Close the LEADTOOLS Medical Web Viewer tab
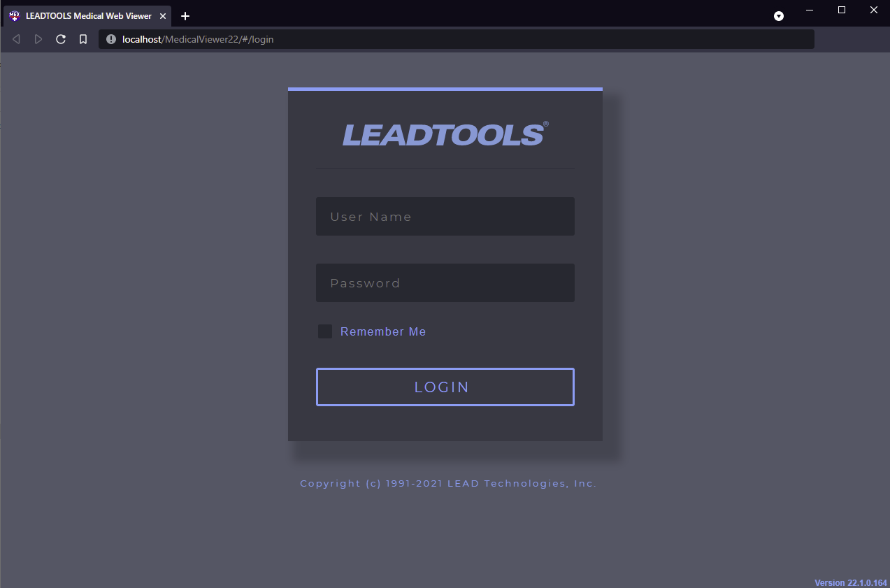The height and width of the screenshot is (588, 890). coord(163,15)
